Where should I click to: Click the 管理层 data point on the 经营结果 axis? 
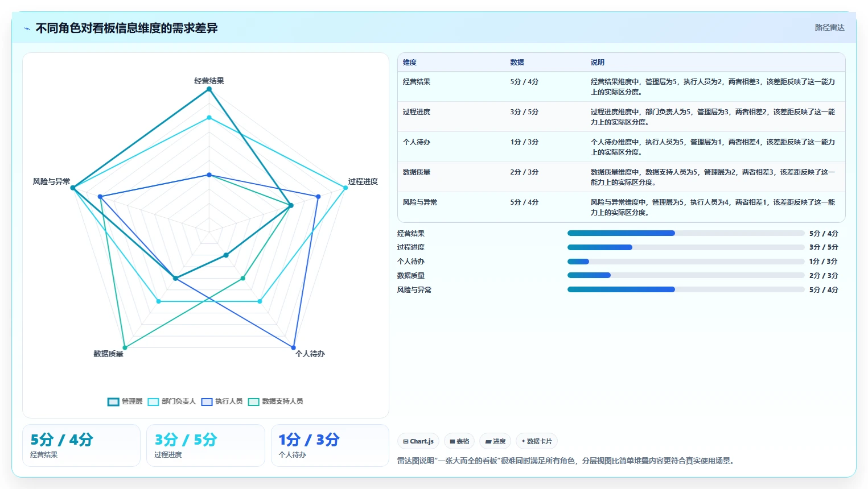[209, 89]
